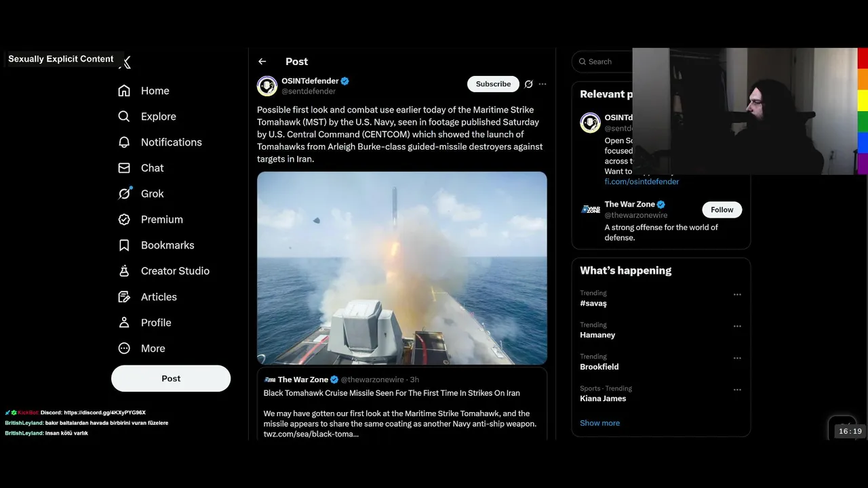Screen dimensions: 868x488
Task: Open the Discord link in chat overlay
Action: click(x=104, y=413)
